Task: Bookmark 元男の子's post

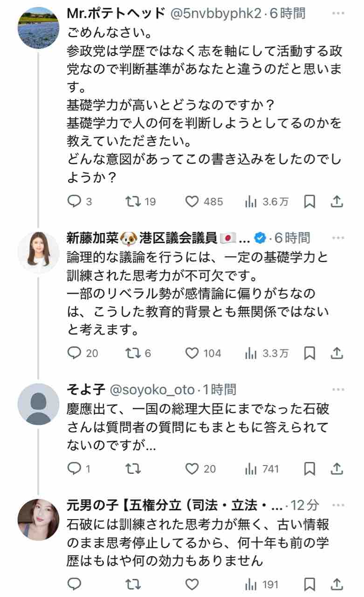Action: (x=309, y=584)
